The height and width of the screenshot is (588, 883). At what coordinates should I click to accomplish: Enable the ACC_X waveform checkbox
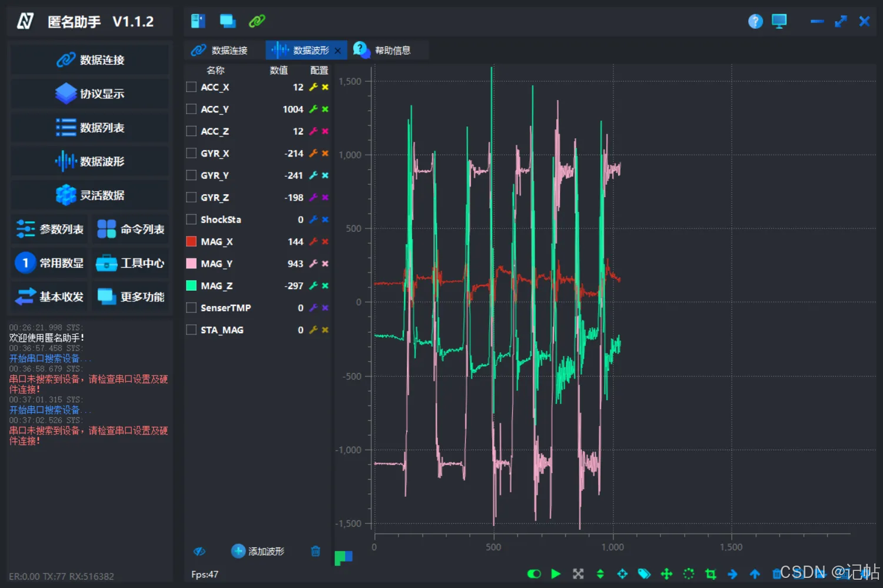(191, 87)
